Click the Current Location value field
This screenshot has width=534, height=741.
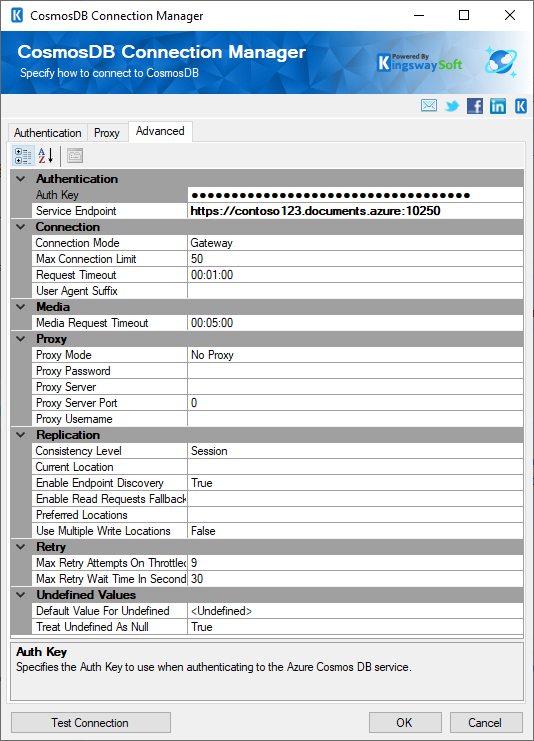(x=355, y=467)
